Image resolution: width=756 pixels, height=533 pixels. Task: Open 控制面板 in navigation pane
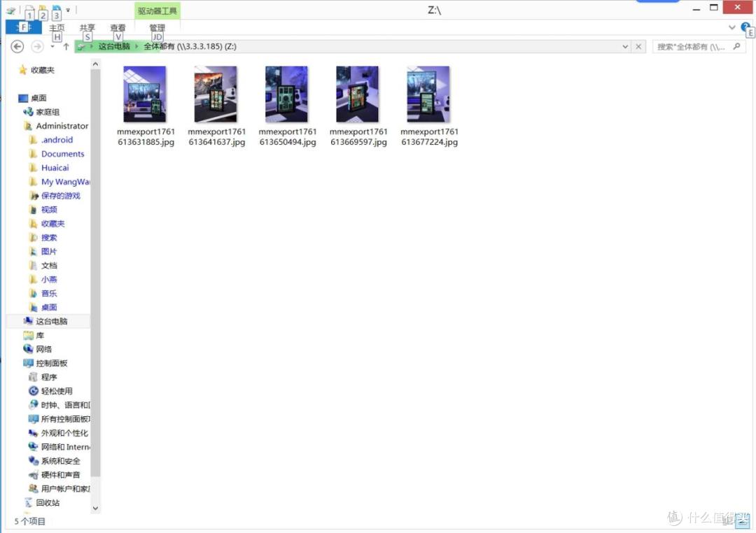click(x=45, y=363)
